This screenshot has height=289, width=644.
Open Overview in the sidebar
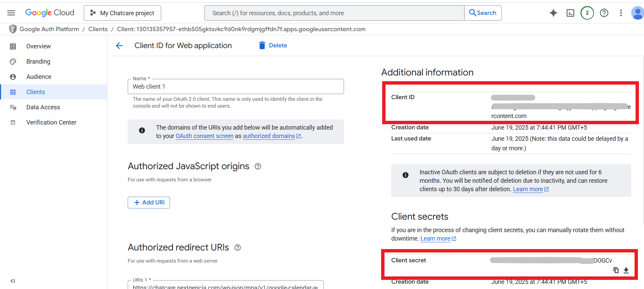[54, 46]
